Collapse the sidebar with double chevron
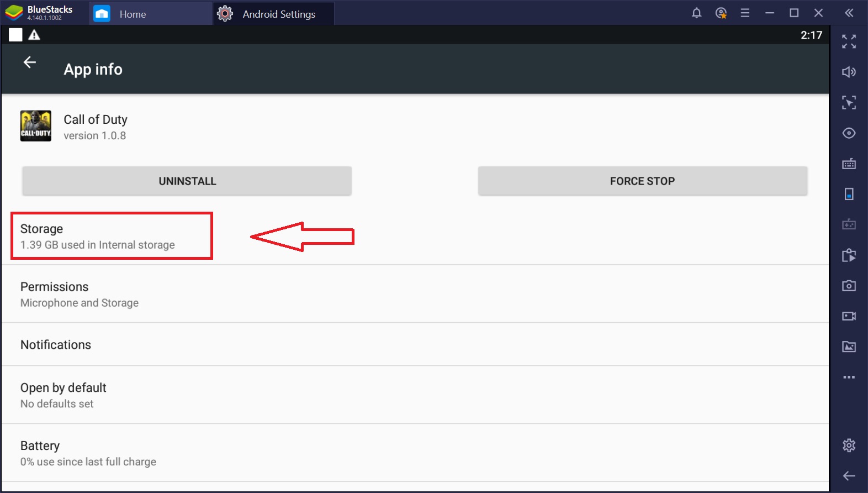868x493 pixels. coord(849,13)
